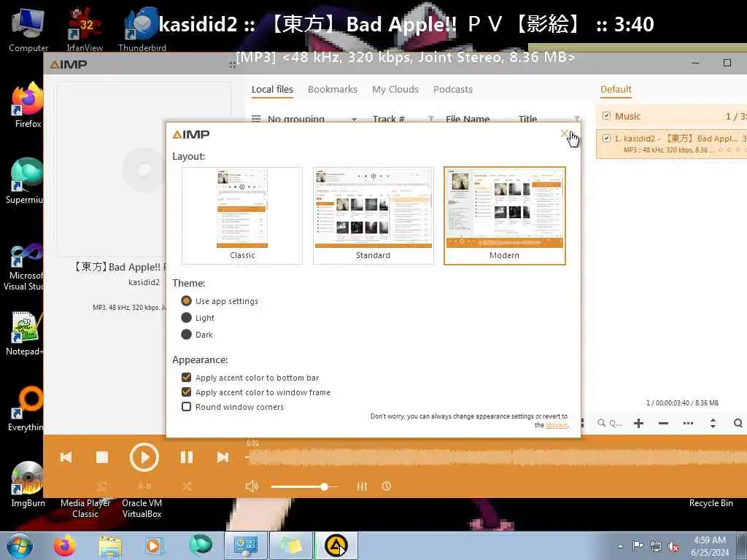The width and height of the screenshot is (747, 560).
Task: Open the Notepad++ desktop shortcut
Action: 25,333
